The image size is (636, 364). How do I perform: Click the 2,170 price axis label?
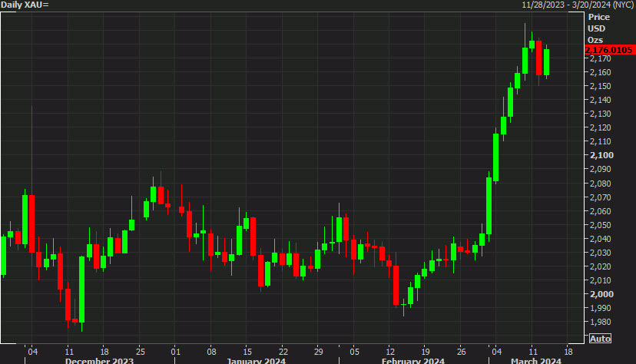coord(601,59)
